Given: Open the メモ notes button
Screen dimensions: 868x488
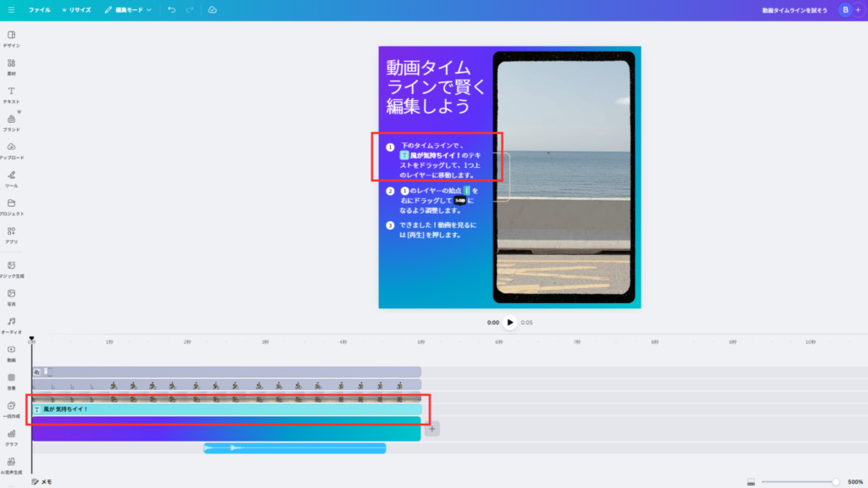Looking at the screenshot, I should [x=42, y=481].
